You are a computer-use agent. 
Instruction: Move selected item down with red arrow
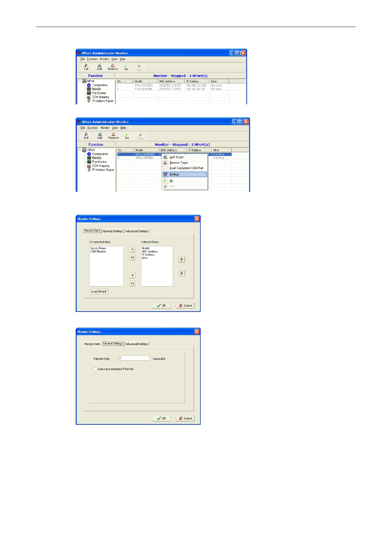pyautogui.click(x=182, y=273)
